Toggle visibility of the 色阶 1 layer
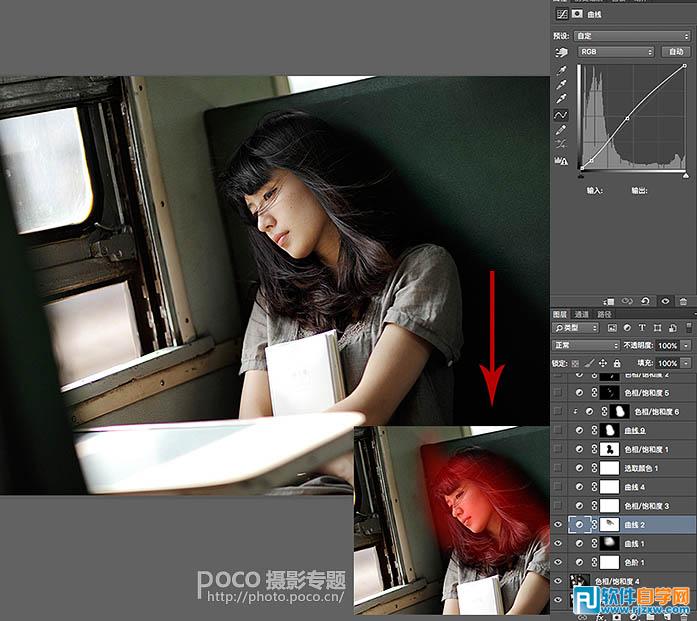The height and width of the screenshot is (621, 697). point(558,562)
